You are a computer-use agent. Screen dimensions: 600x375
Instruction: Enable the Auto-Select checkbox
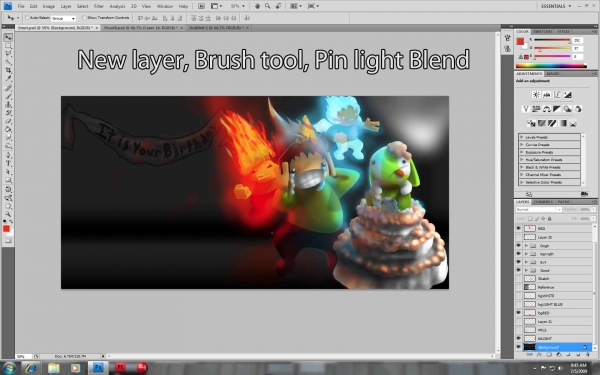tap(27, 18)
